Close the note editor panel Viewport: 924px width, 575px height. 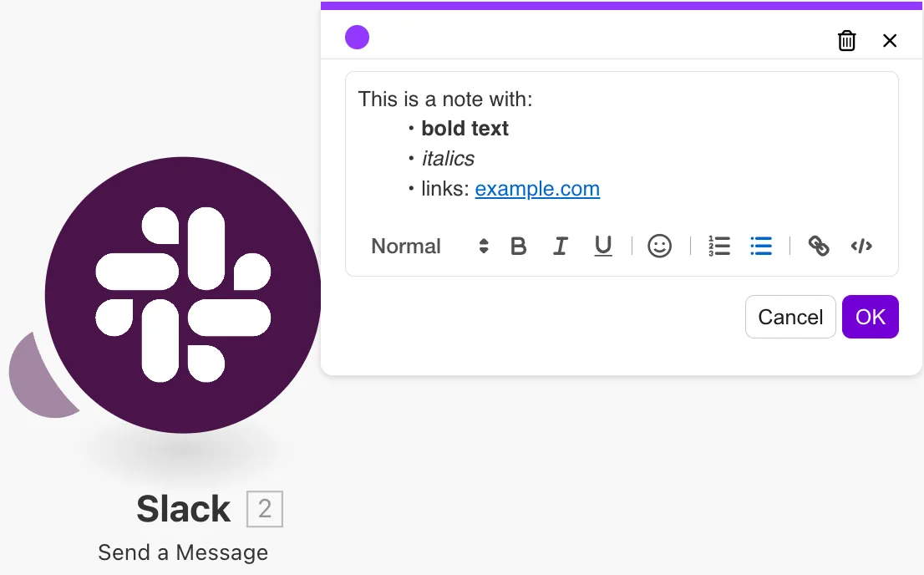(x=890, y=40)
